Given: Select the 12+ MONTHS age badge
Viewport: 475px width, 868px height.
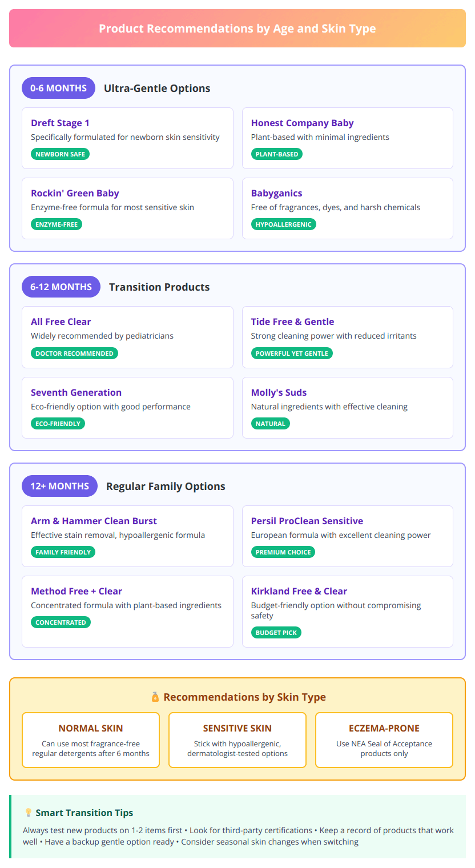Looking at the screenshot, I should (x=59, y=486).
